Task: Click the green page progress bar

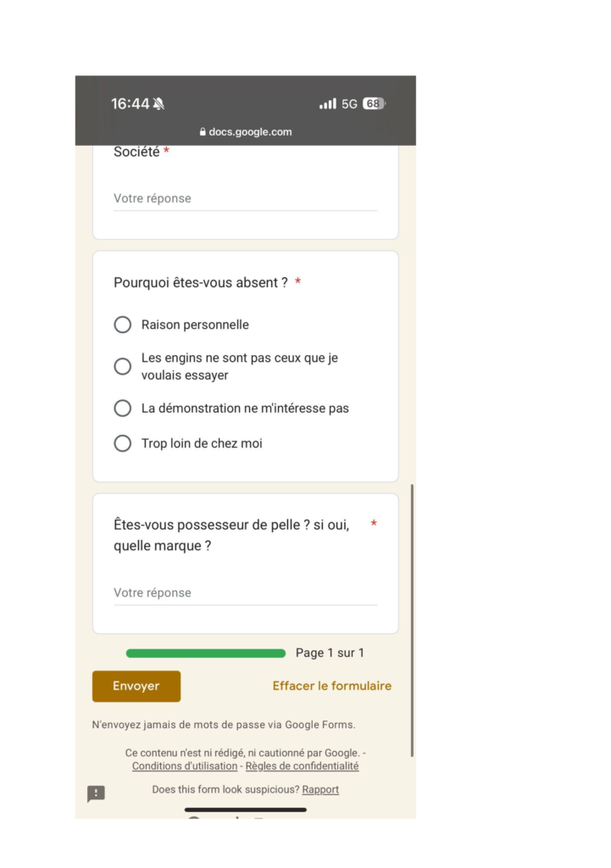Action: (x=206, y=654)
